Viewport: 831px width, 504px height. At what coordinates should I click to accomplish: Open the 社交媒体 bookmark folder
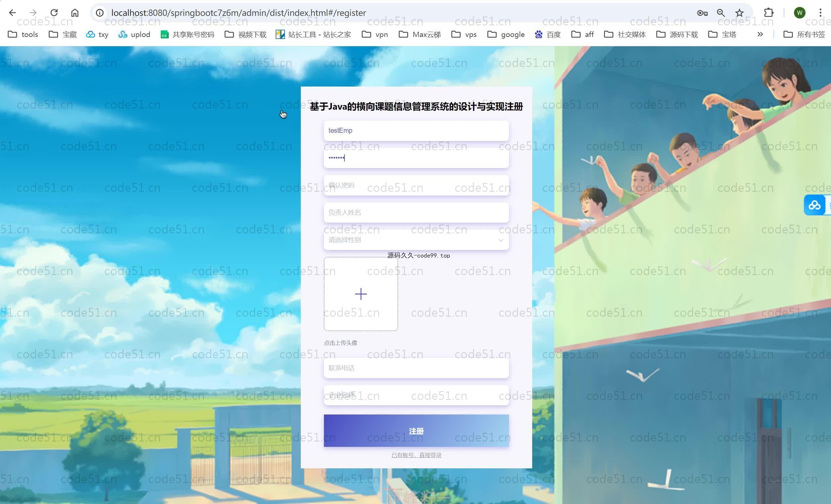pos(625,34)
